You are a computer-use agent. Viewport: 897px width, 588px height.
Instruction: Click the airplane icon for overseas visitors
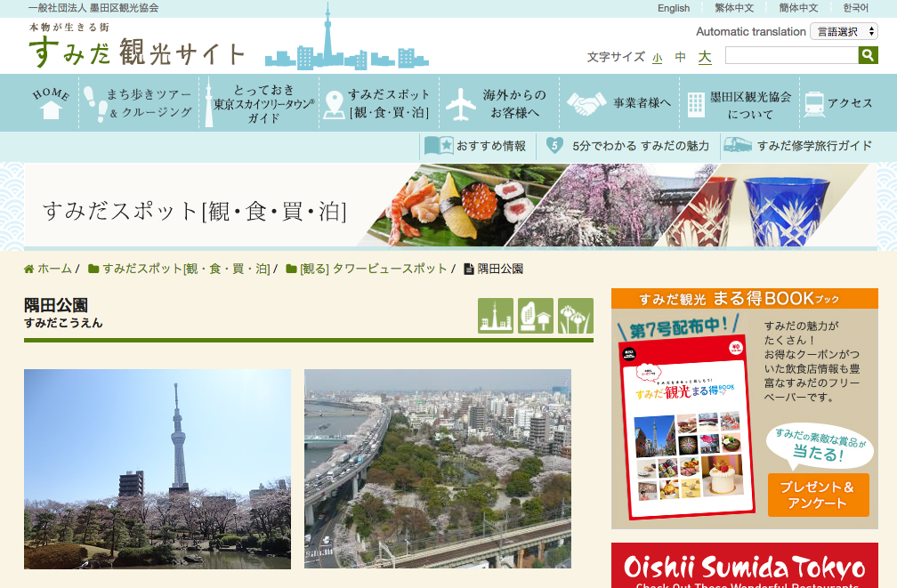coord(461,104)
